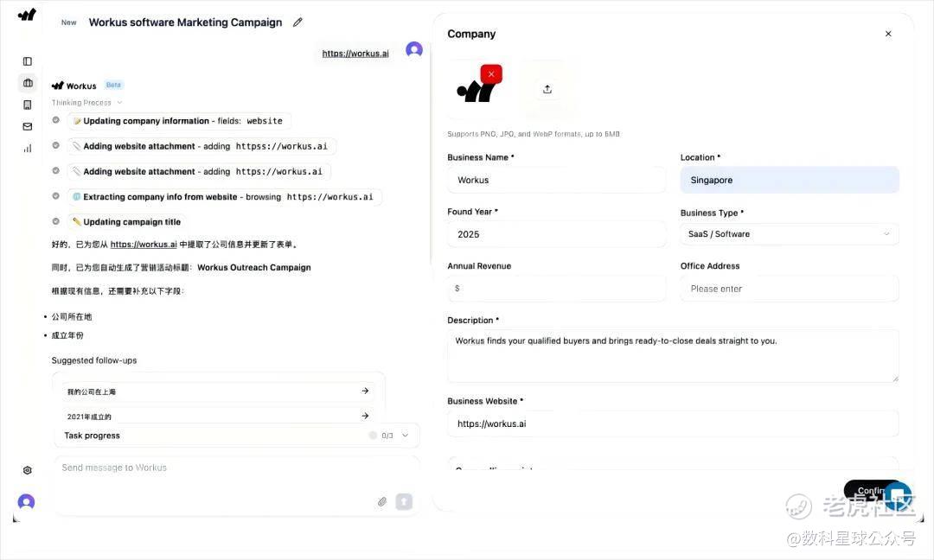
Task: Open the analytics bar chart icon
Action: point(28,148)
